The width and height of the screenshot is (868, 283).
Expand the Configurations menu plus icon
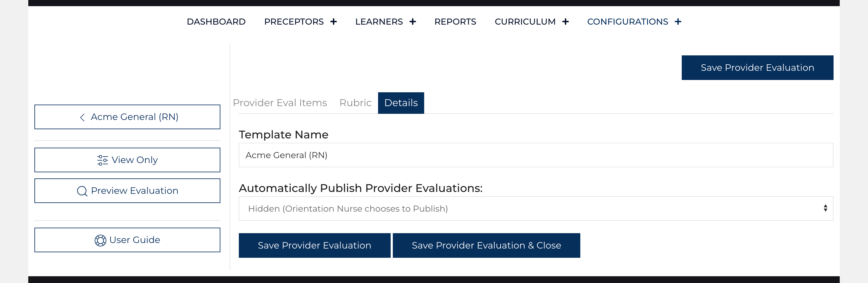coord(678,22)
